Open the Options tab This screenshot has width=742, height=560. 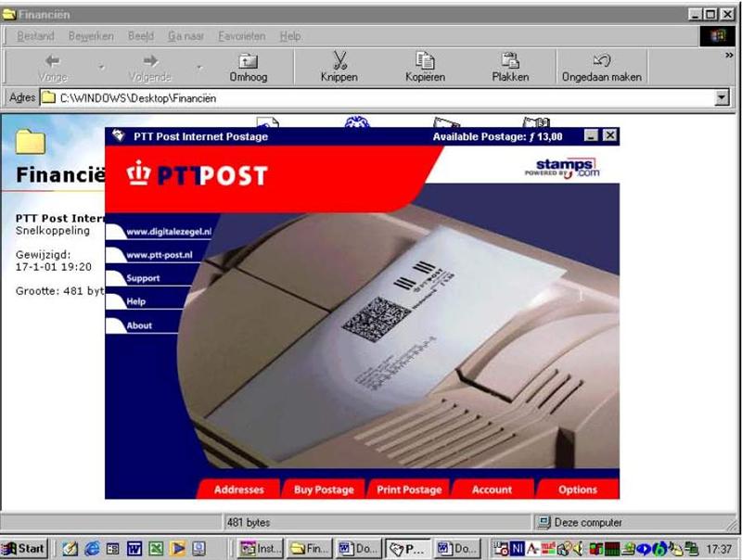point(578,490)
